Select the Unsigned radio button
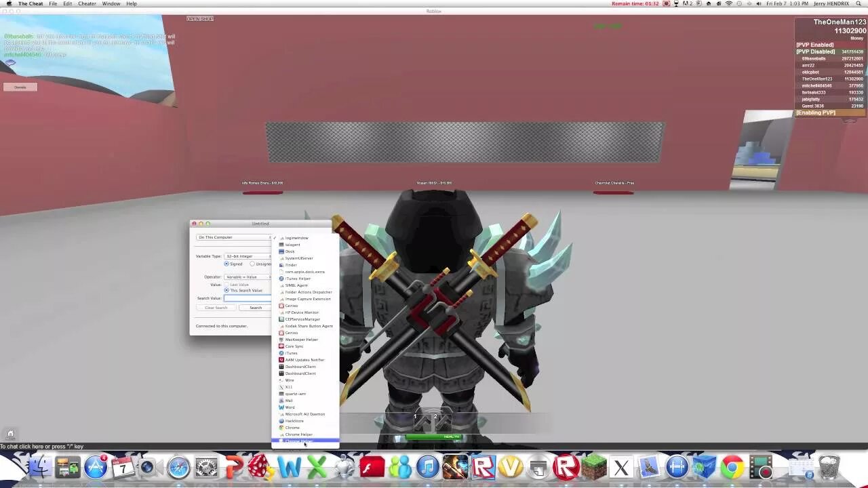Screen dimensions: 868x488 tap(252, 264)
